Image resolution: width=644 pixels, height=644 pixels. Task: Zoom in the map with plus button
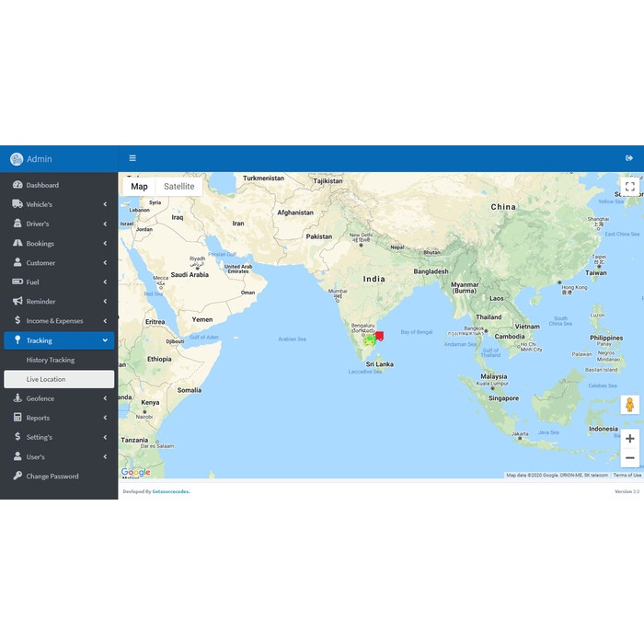click(x=629, y=439)
